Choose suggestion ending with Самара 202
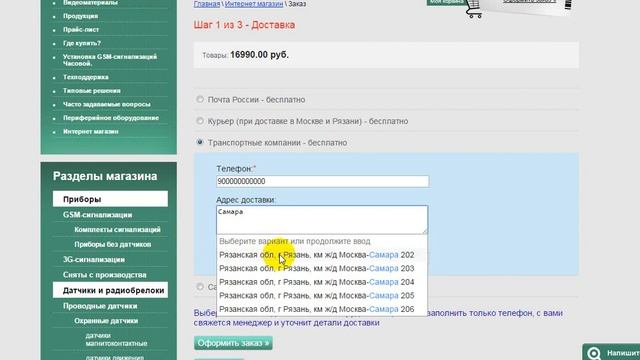This screenshot has width=640, height=360. (322, 255)
